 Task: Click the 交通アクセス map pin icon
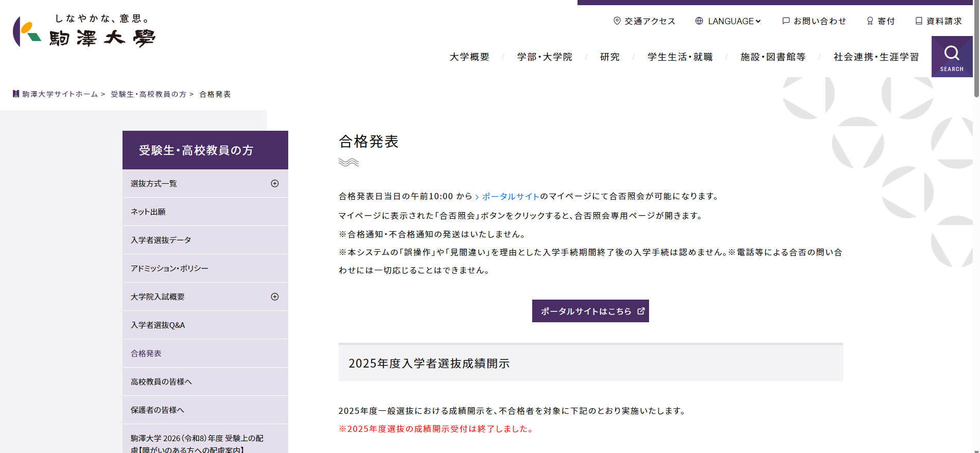(617, 21)
